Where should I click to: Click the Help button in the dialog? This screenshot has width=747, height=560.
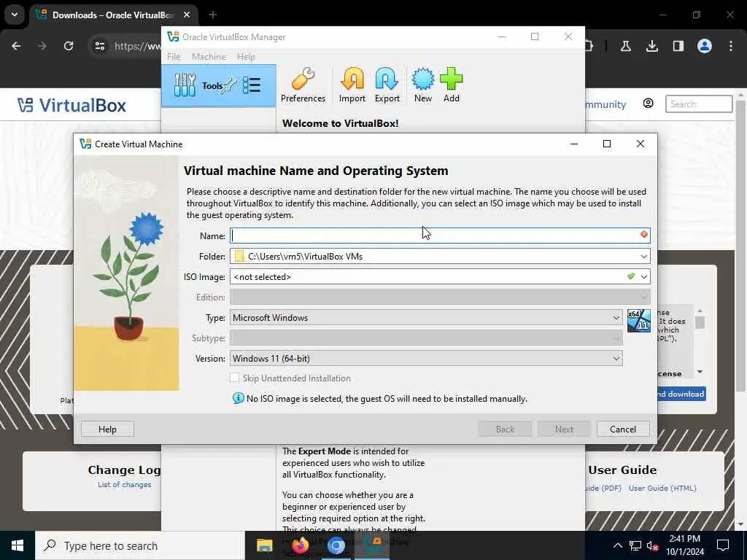(107, 429)
